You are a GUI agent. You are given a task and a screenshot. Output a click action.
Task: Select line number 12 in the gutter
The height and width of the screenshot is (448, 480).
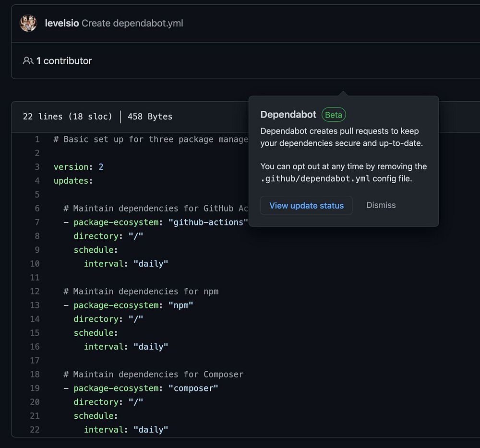click(35, 291)
